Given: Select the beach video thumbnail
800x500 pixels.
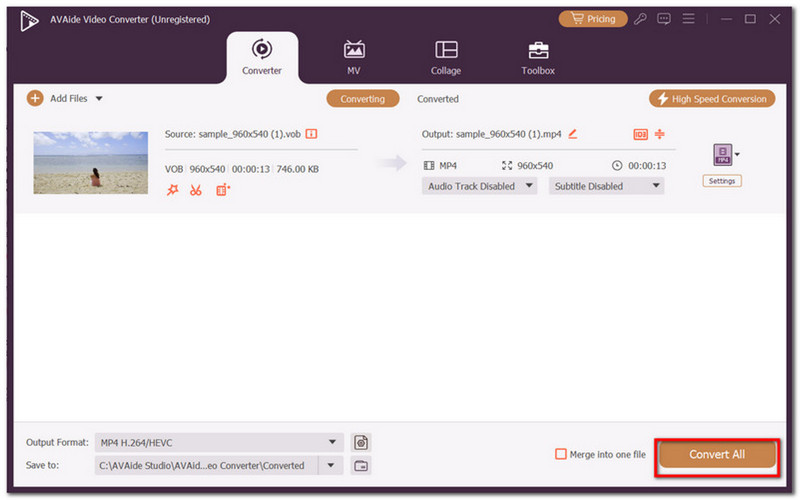Looking at the screenshot, I should 90,161.
